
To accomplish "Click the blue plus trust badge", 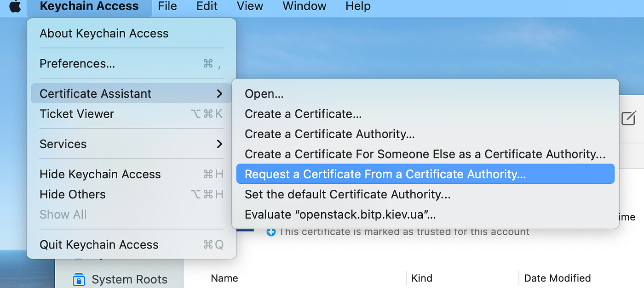I will 271,232.
